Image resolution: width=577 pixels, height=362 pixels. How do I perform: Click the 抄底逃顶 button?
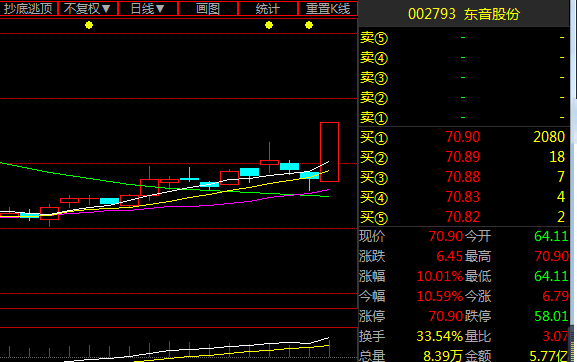[28, 8]
